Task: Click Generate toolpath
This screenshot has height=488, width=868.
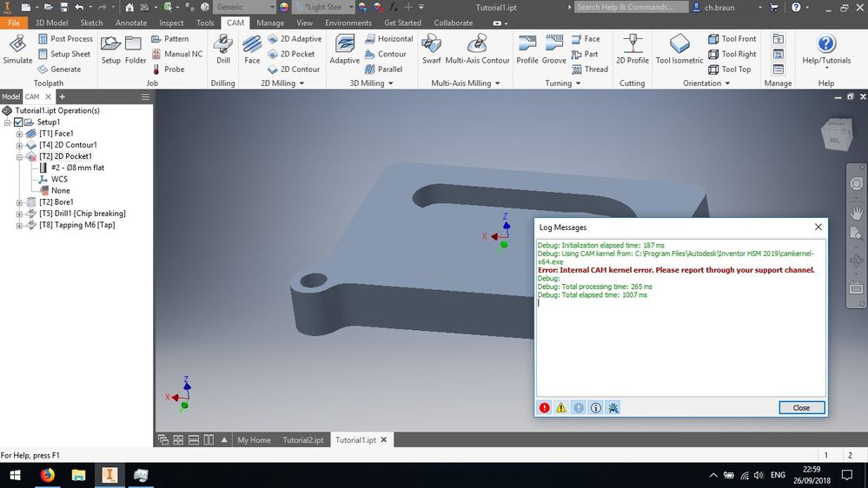Action: coord(59,69)
